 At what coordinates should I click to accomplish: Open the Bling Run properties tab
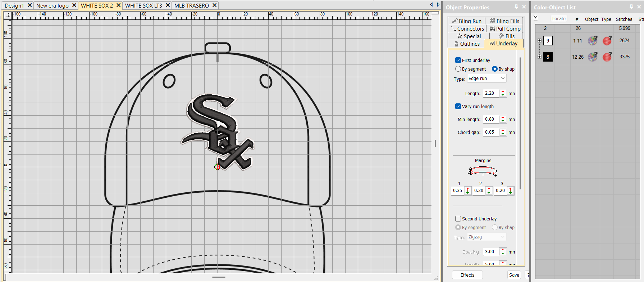[x=467, y=21]
